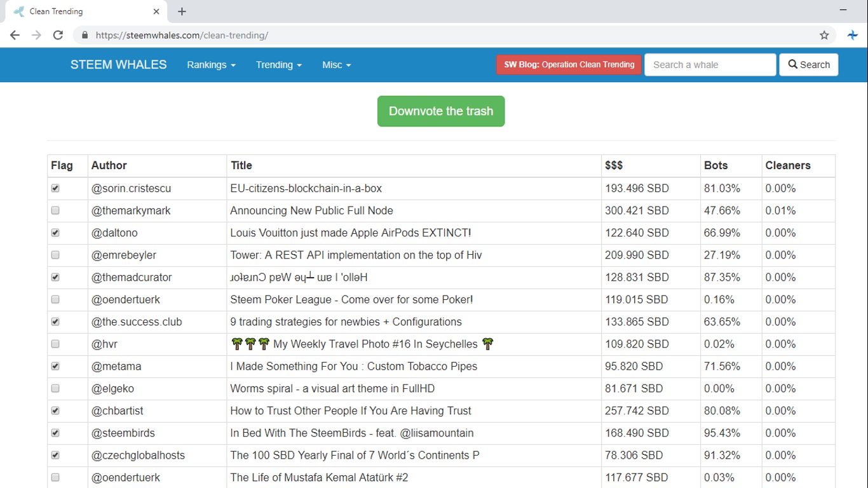Screen dimensions: 868x488
Task: Click the $$$ column header
Action: click(x=614, y=165)
